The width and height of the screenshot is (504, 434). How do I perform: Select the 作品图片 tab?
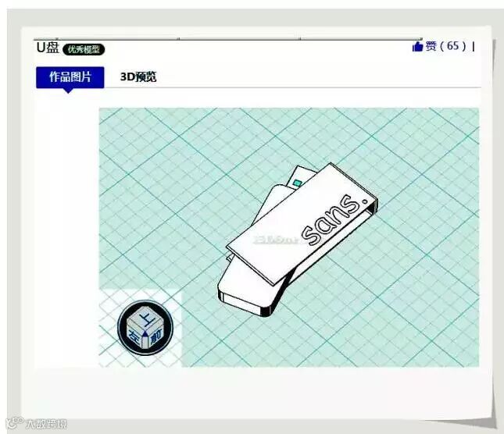(70, 77)
